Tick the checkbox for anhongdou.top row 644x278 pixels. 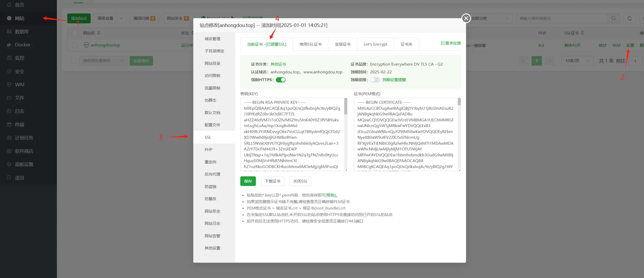75,45
